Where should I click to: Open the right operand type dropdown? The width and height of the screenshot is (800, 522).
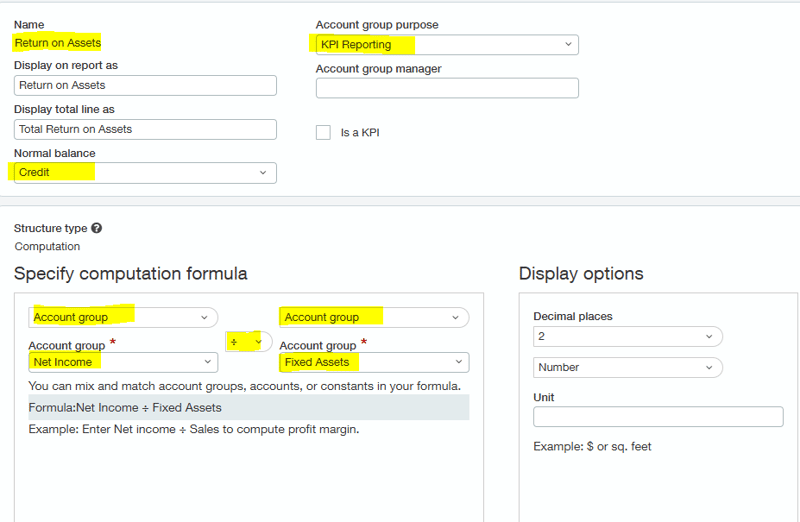click(374, 317)
